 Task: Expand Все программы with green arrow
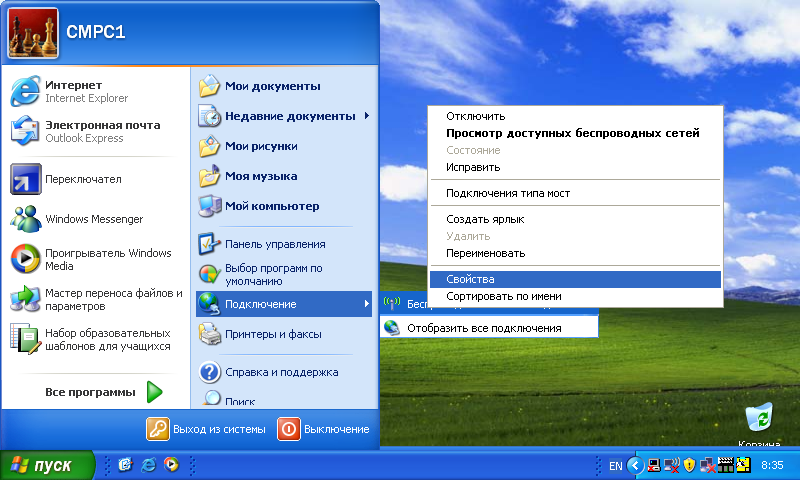[104, 392]
